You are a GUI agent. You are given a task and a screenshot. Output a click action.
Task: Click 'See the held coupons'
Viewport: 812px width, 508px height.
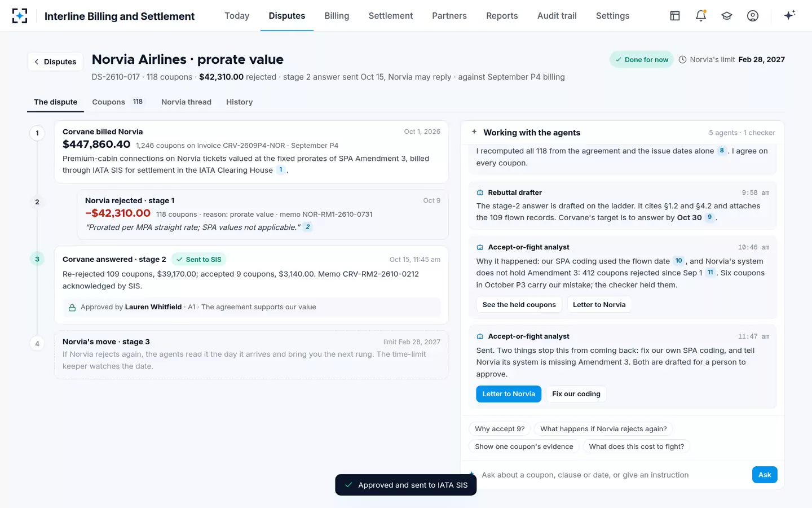click(x=519, y=305)
